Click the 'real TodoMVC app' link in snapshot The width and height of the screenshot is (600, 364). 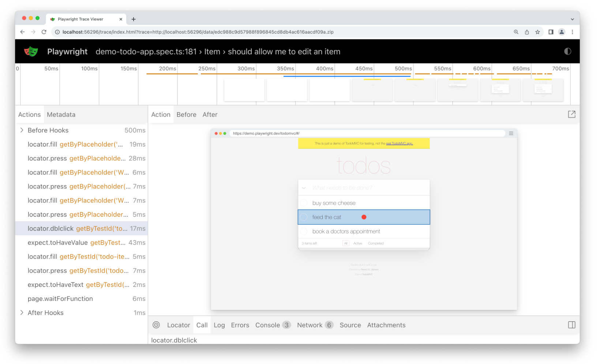click(x=400, y=144)
